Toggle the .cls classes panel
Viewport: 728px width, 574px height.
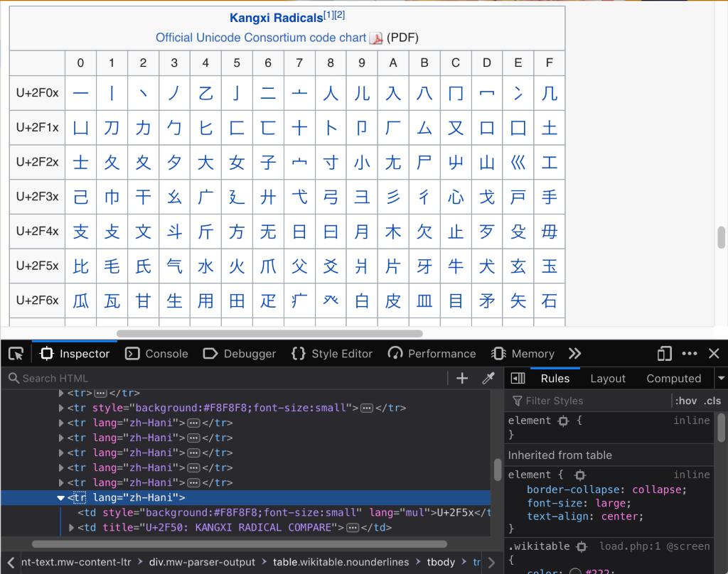(712, 401)
